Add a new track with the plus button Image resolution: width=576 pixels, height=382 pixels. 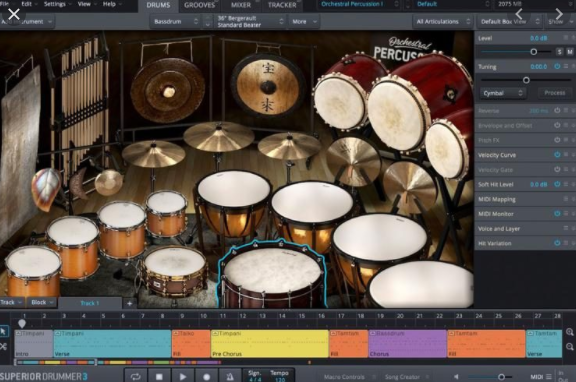pos(129,303)
